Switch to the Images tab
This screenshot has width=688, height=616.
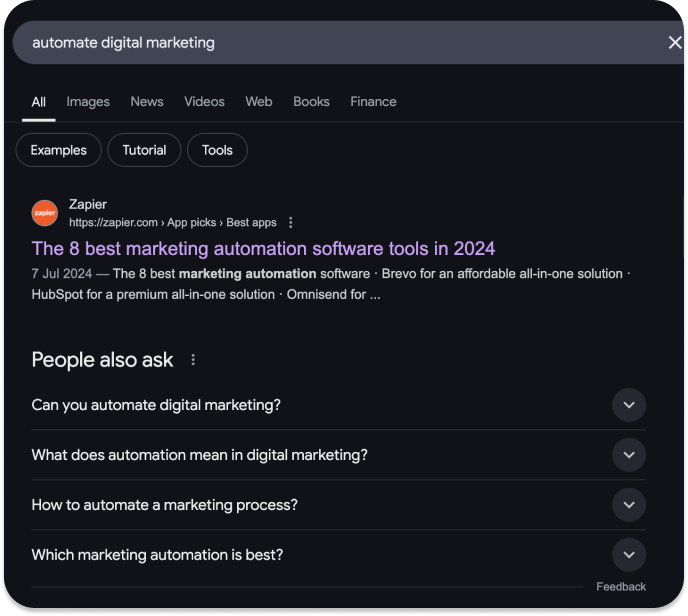pyautogui.click(x=88, y=102)
